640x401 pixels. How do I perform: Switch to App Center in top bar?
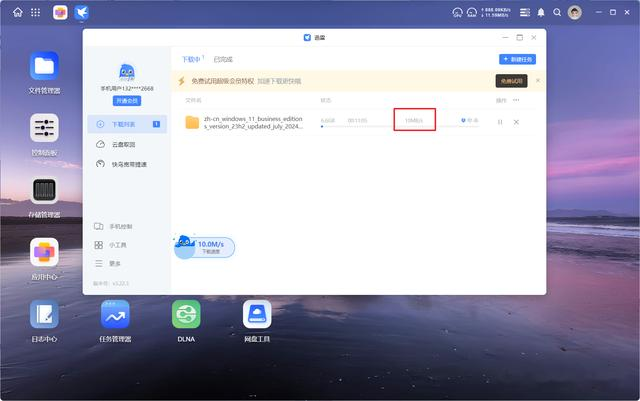click(60, 13)
